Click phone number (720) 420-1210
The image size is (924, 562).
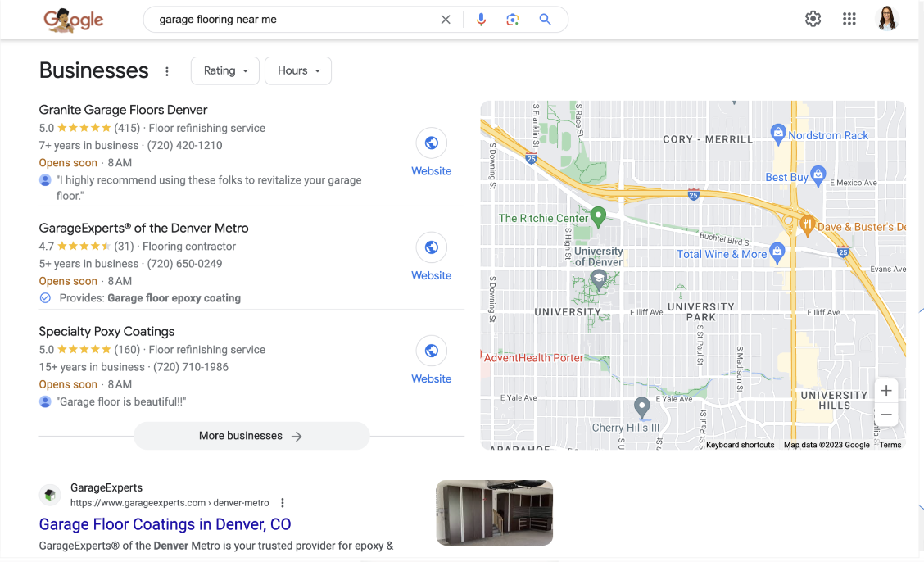(x=184, y=146)
